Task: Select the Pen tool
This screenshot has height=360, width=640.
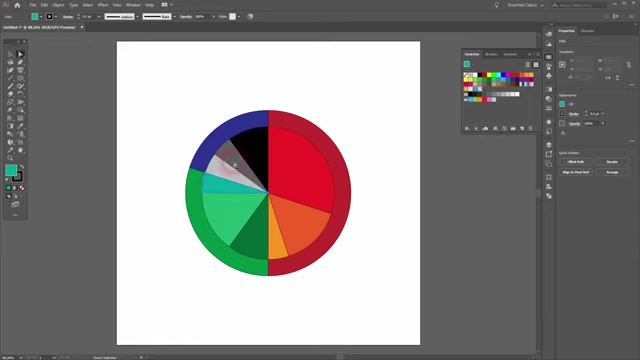Action: pos(20,62)
